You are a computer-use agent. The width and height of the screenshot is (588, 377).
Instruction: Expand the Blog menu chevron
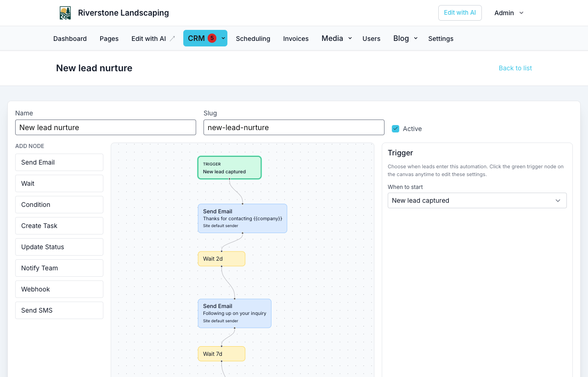coord(416,39)
